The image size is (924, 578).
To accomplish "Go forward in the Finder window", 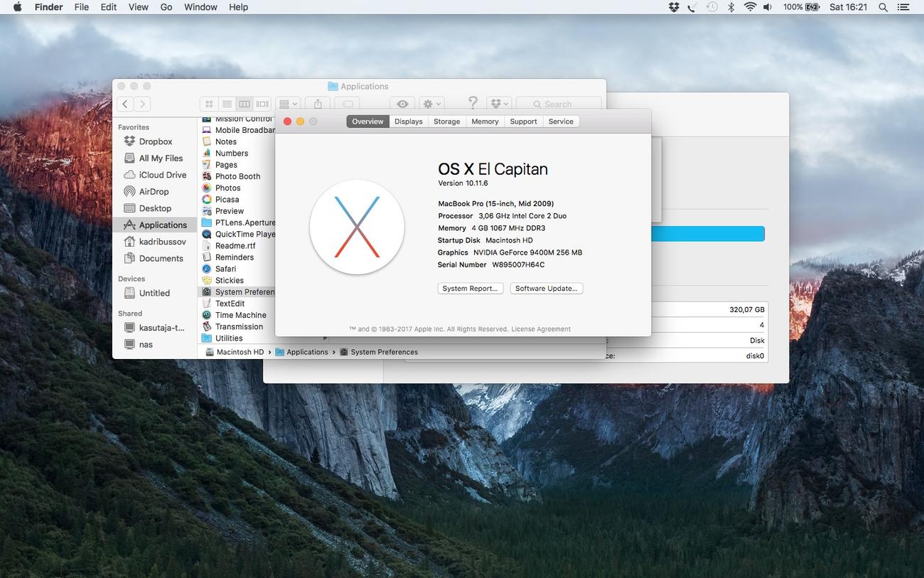I will click(x=142, y=104).
